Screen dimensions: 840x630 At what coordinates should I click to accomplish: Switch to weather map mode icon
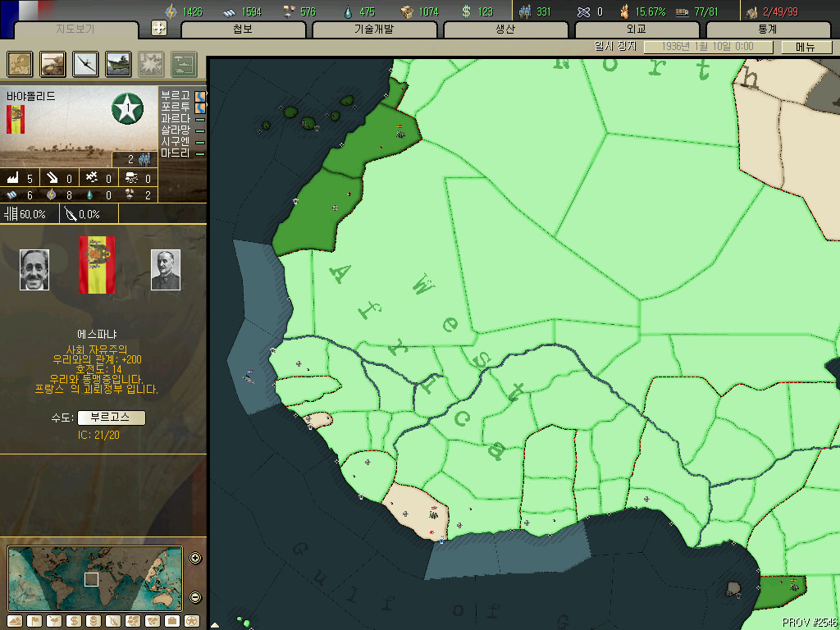(54, 621)
